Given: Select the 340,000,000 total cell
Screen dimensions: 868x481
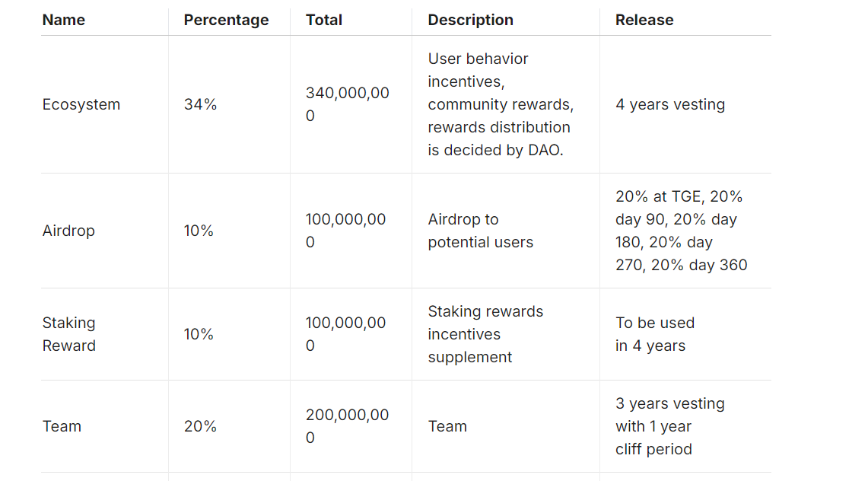Looking at the screenshot, I should pyautogui.click(x=347, y=105).
